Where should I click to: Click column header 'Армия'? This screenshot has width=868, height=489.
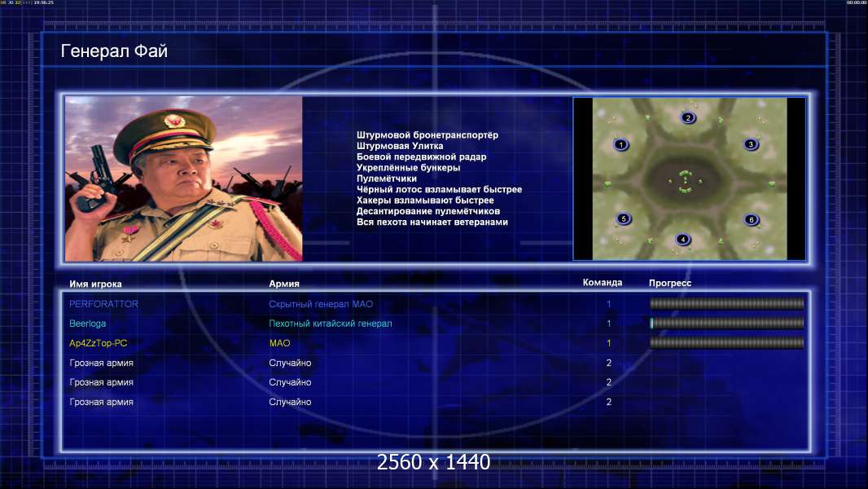click(x=284, y=284)
